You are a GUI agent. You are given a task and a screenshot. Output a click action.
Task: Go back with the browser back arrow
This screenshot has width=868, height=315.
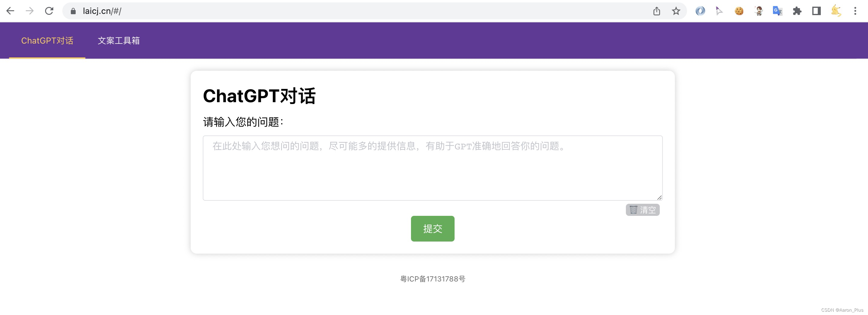(x=11, y=11)
